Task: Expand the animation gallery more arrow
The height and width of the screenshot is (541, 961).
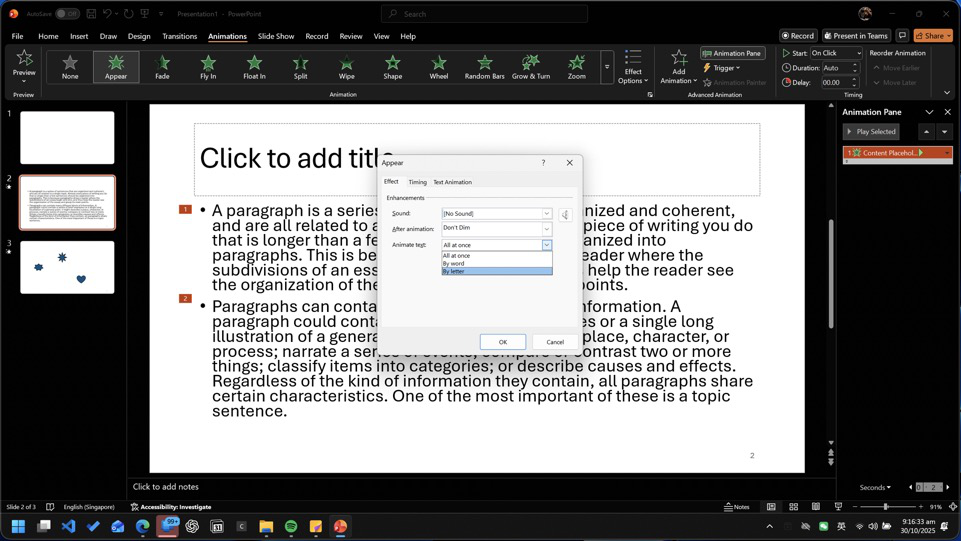Action: [607, 67]
